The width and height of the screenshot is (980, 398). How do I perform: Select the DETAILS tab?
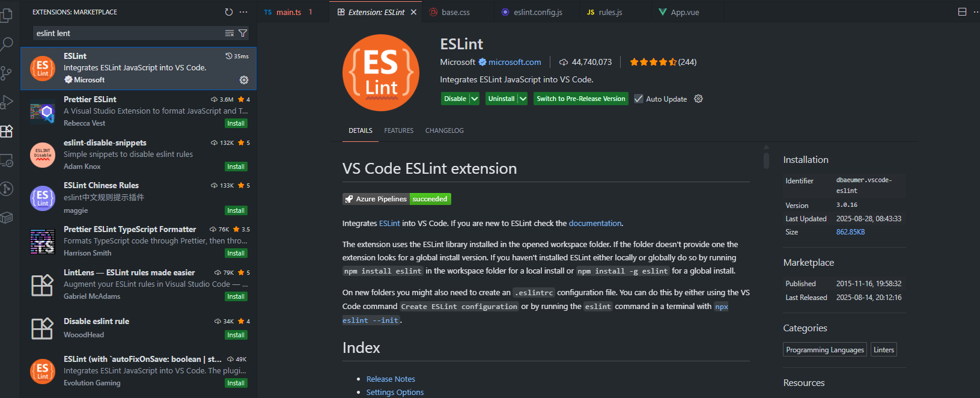click(x=361, y=130)
